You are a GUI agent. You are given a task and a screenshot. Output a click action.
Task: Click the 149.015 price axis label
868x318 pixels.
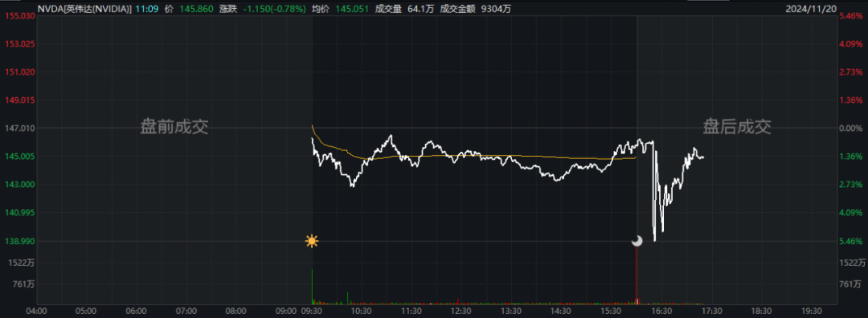21,100
